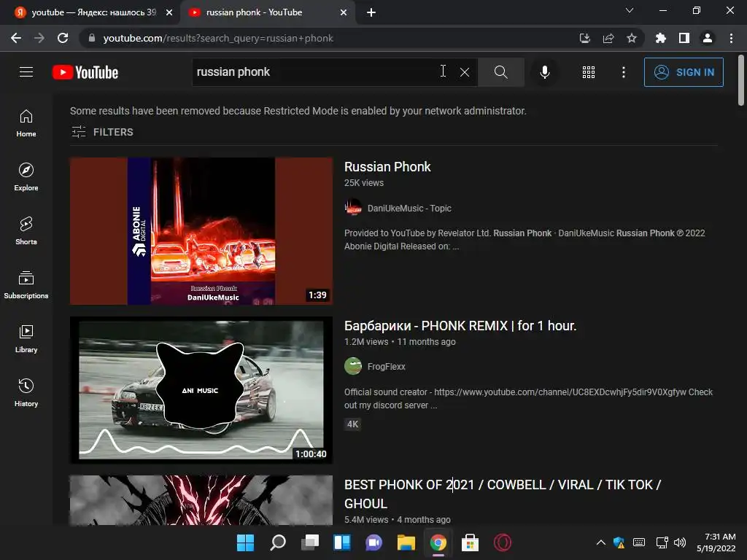747x560 pixels.
Task: Close the russian phonk YouTube tab
Action: pos(344,12)
